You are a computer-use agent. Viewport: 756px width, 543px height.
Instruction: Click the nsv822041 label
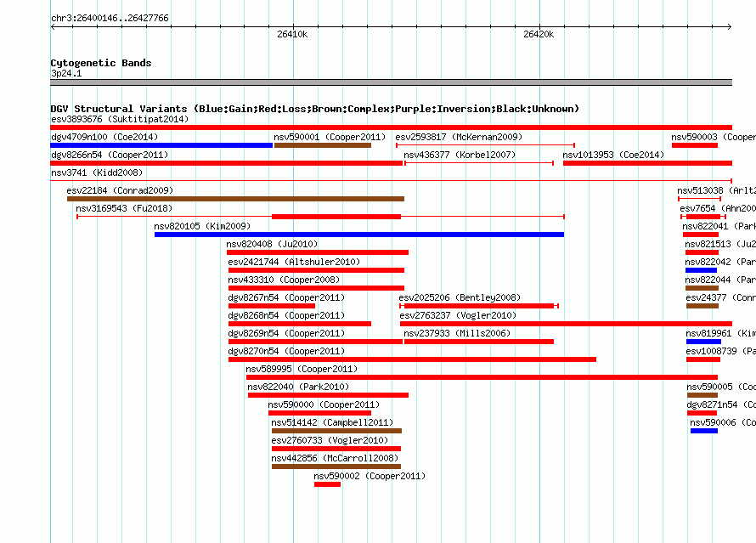pyautogui.click(x=719, y=226)
